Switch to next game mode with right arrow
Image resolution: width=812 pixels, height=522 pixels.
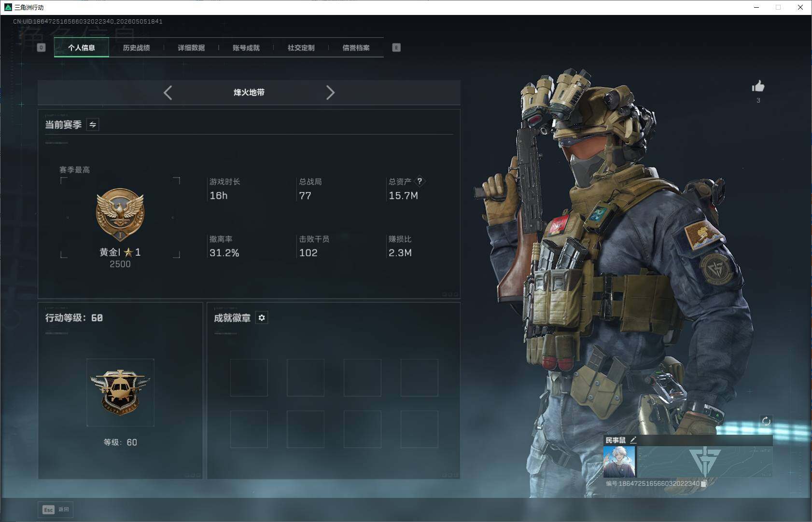330,93
